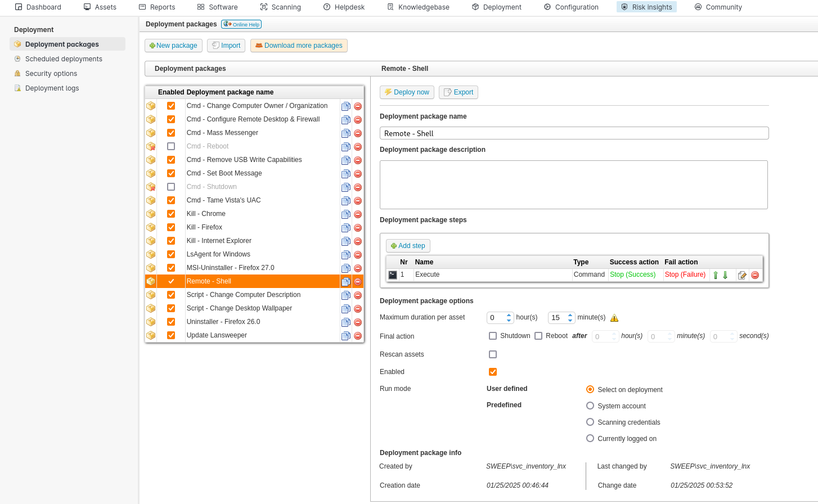
Task: Delete the Cmd - Reboot package
Action: 358,147
